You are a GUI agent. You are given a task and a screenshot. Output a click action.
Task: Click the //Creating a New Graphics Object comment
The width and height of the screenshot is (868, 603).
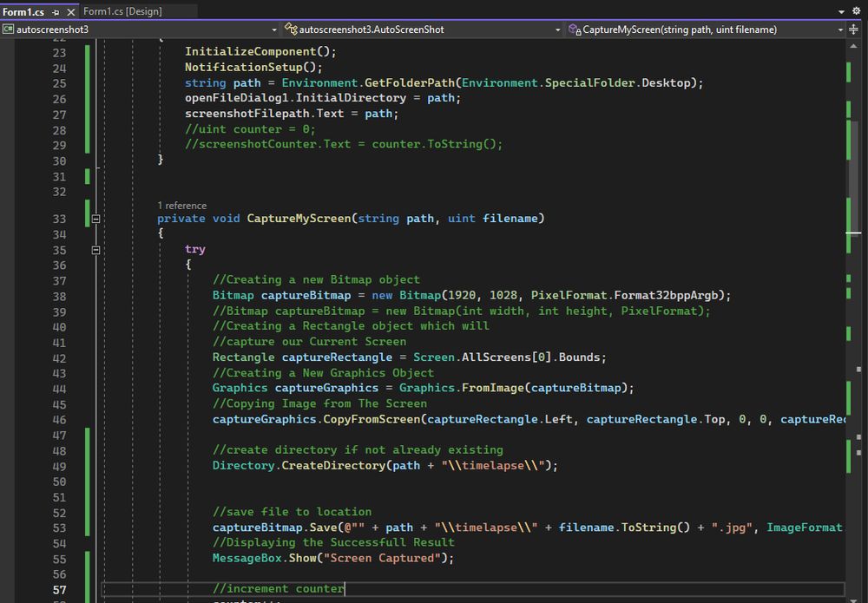323,373
